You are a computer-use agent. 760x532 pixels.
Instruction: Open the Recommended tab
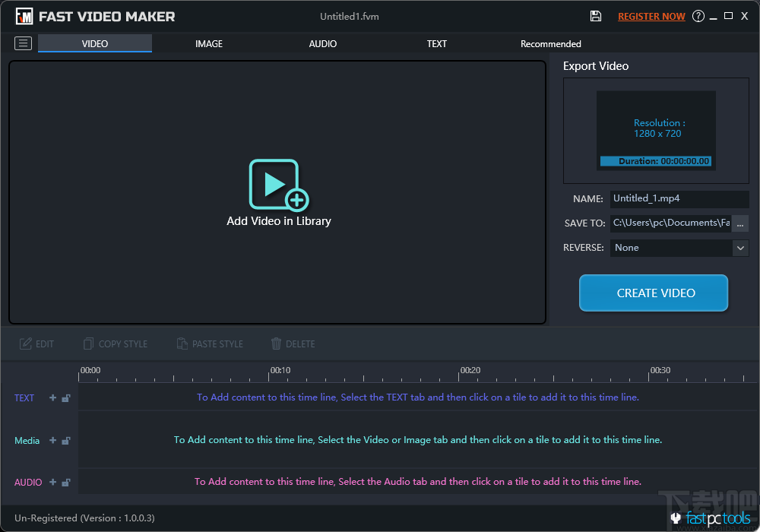click(x=550, y=43)
